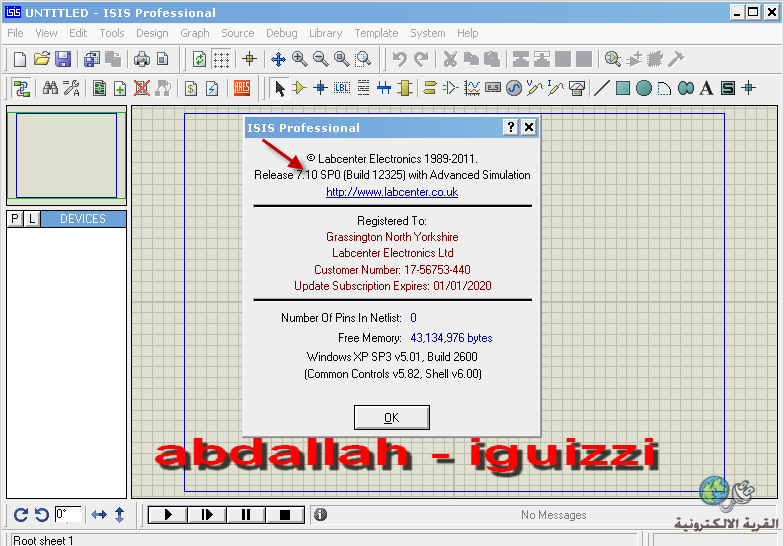Select the pan/re-centre display tool
Image resolution: width=784 pixels, height=546 pixels.
tap(278, 60)
